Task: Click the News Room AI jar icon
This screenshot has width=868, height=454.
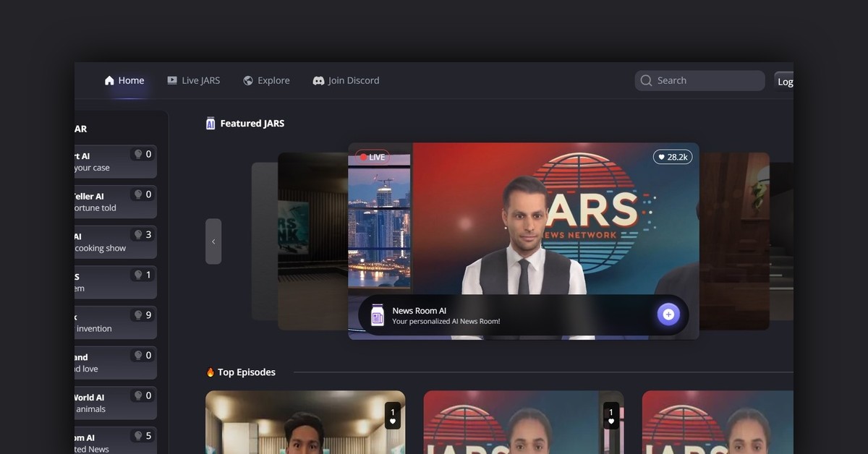Action: (377, 315)
